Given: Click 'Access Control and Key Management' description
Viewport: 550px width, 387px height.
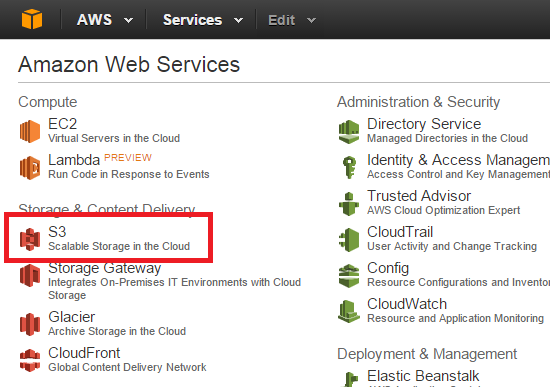Looking at the screenshot, I should tap(458, 174).
